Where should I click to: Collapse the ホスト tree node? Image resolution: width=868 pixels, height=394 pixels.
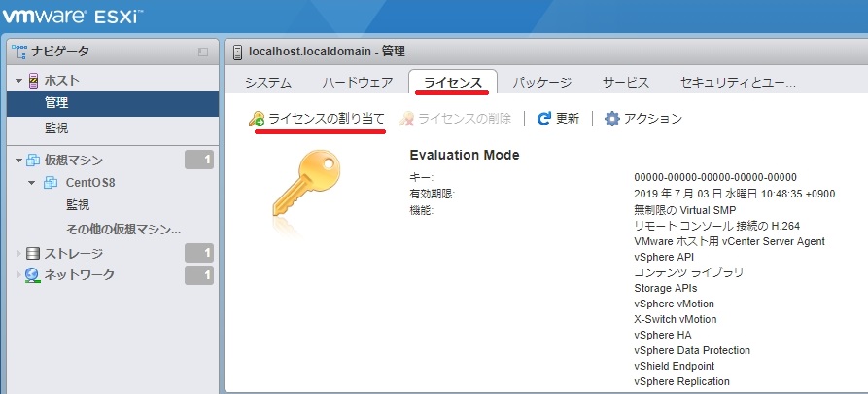(19, 81)
